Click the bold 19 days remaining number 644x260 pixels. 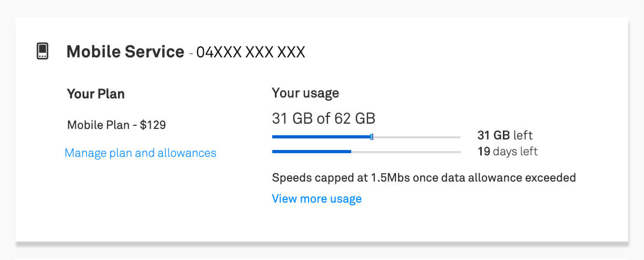(x=484, y=152)
